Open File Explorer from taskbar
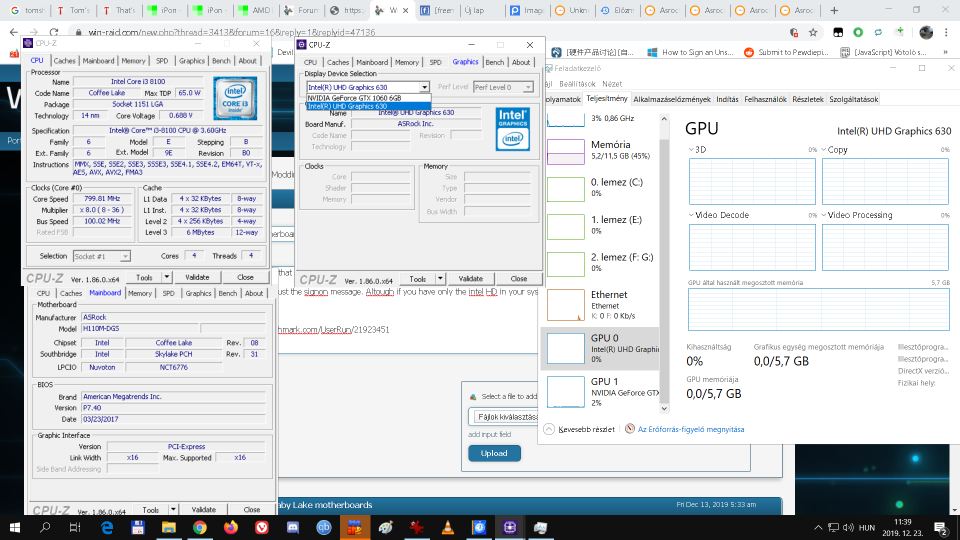960x540 pixels. pyautogui.click(x=168, y=527)
